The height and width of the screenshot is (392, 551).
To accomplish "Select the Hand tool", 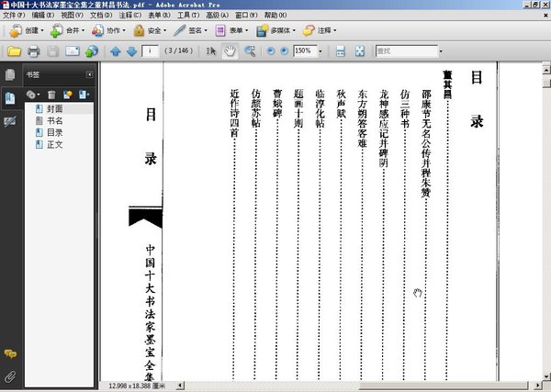I will [231, 51].
